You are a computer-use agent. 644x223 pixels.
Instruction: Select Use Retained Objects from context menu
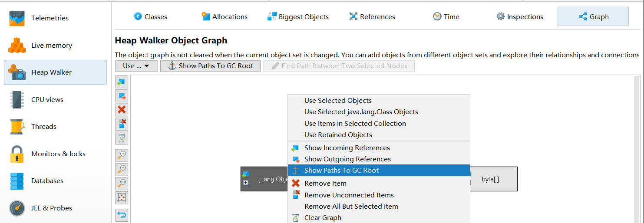338,135
